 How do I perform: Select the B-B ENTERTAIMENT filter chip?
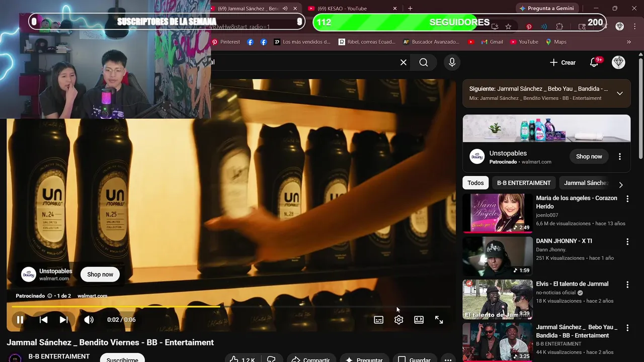tap(524, 183)
